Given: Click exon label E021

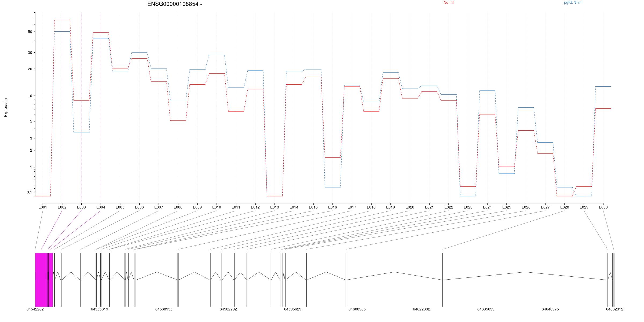Looking at the screenshot, I should 429,207.
